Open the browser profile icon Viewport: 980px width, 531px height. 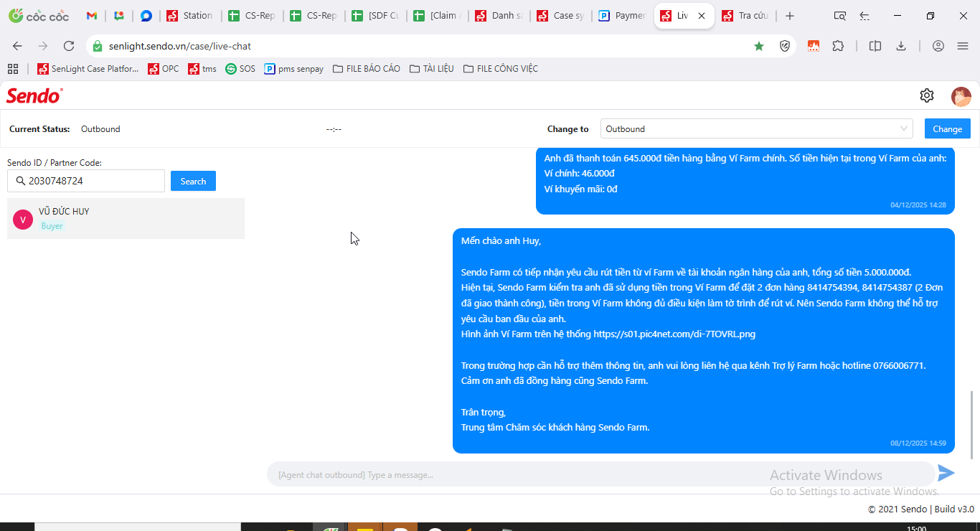938,46
